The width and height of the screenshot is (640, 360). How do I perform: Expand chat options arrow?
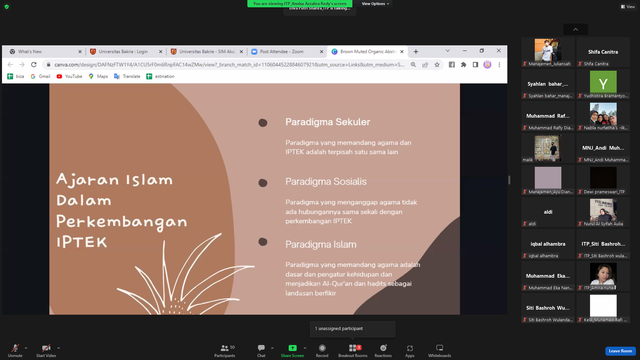click(x=272, y=348)
